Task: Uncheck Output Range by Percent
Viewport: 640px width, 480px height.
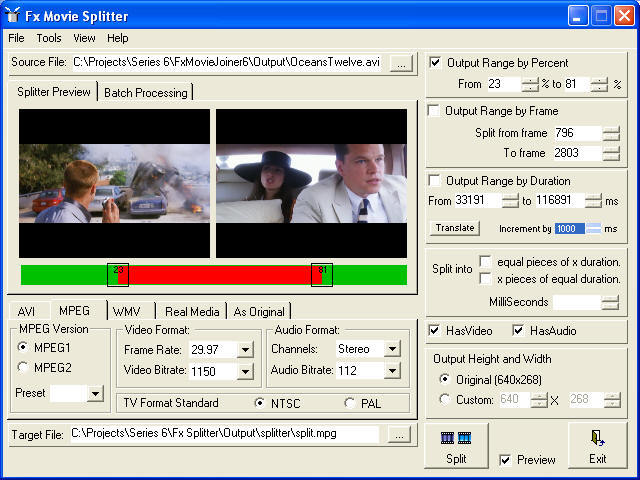Action: click(x=435, y=62)
